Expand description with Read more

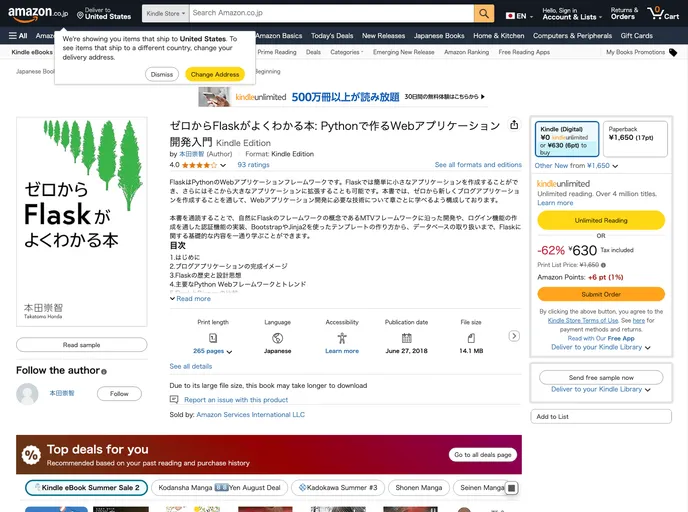tap(190, 298)
